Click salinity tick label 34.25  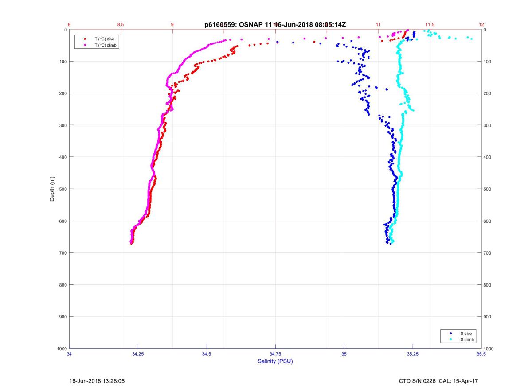[x=138, y=354]
